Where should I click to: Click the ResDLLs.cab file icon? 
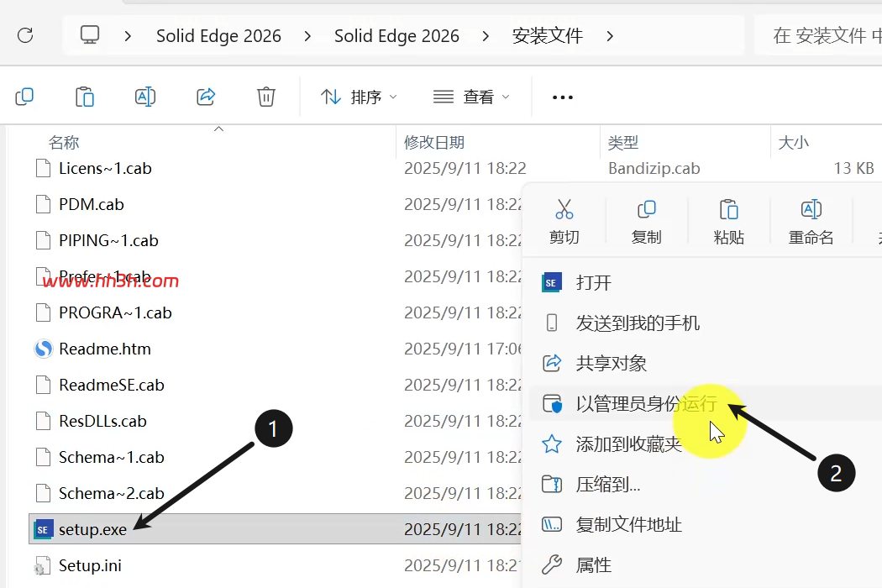click(44, 421)
